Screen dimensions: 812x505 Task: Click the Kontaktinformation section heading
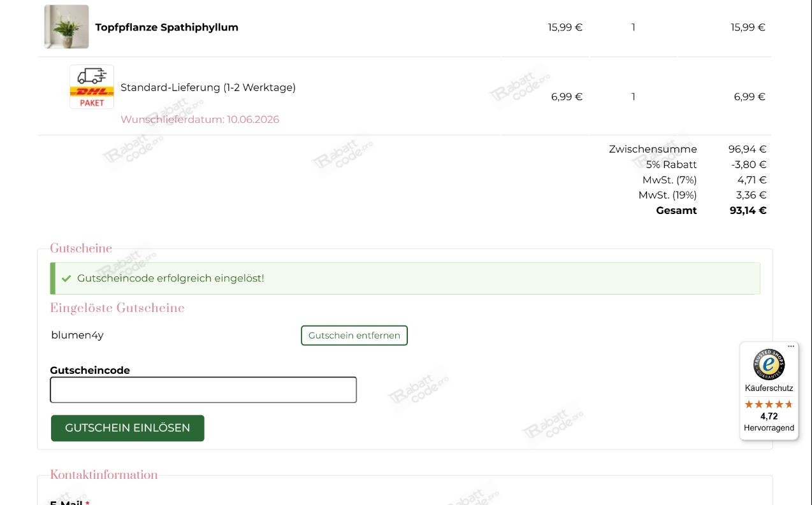(104, 474)
